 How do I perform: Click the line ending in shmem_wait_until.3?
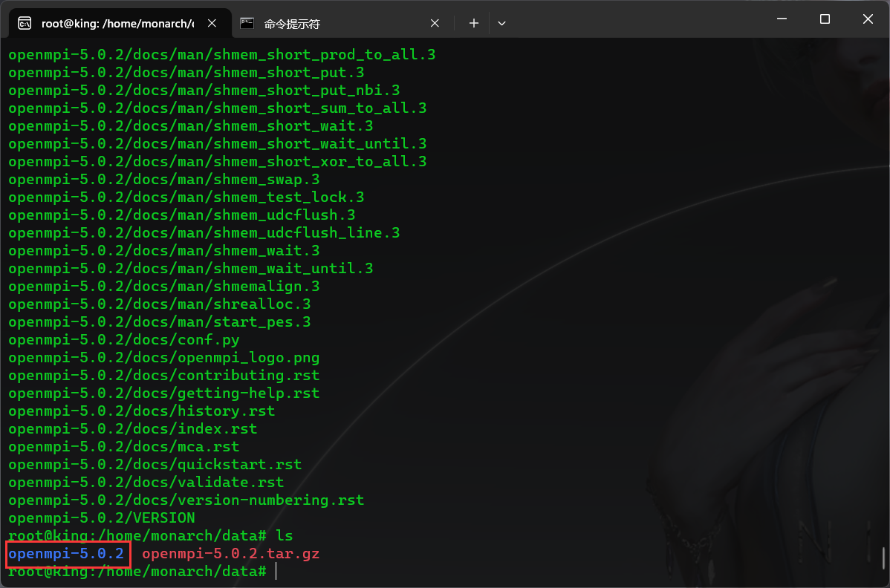coord(191,268)
